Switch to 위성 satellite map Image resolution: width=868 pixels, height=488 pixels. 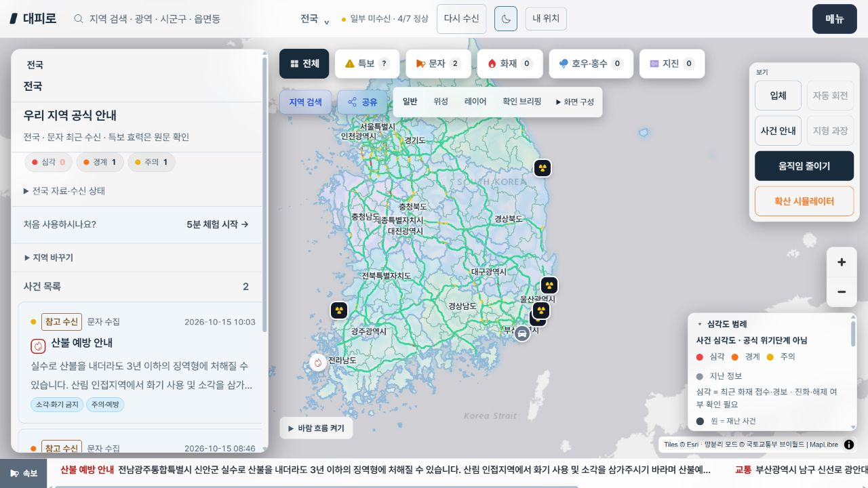441,102
